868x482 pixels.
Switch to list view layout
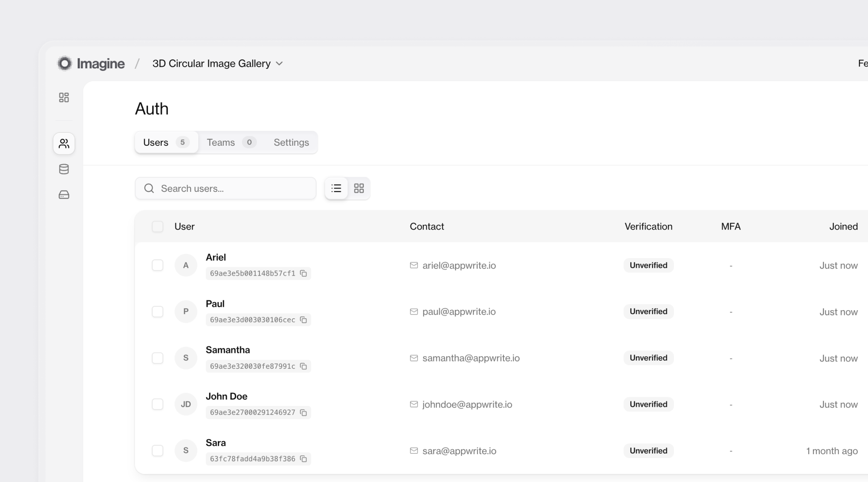[x=336, y=188]
